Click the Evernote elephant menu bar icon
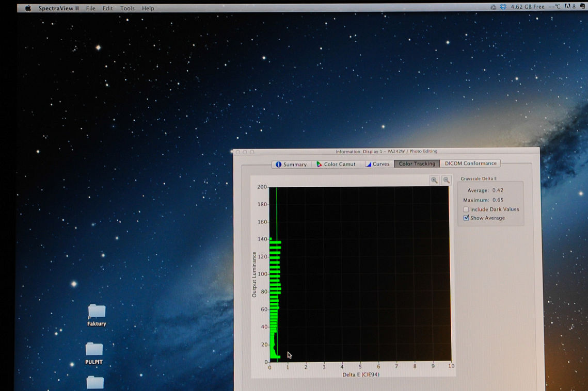The width and height of the screenshot is (588, 391). (582, 6)
